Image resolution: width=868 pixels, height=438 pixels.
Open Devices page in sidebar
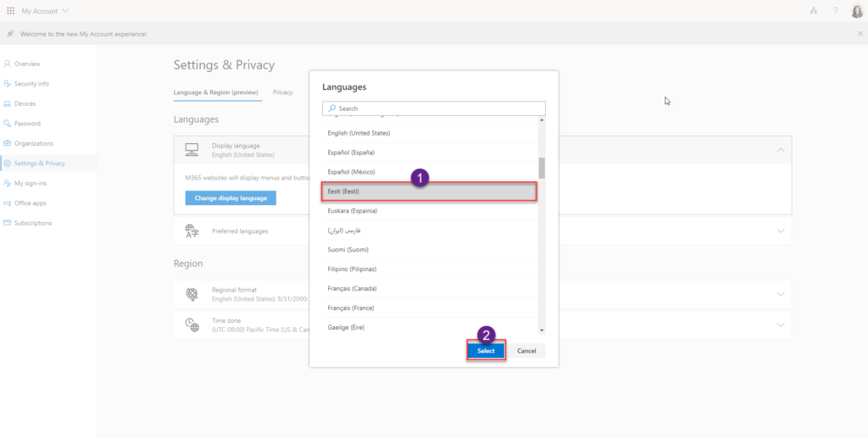[x=25, y=103]
